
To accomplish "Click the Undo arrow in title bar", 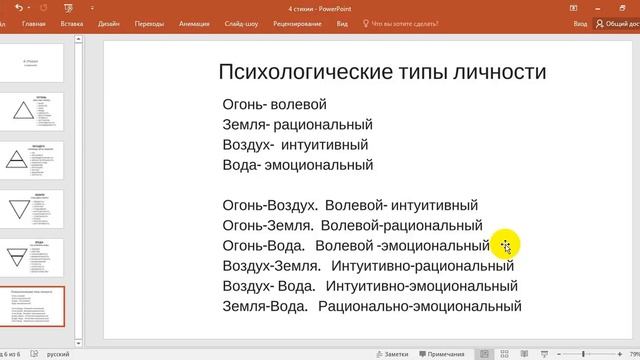I will pos(18,8).
